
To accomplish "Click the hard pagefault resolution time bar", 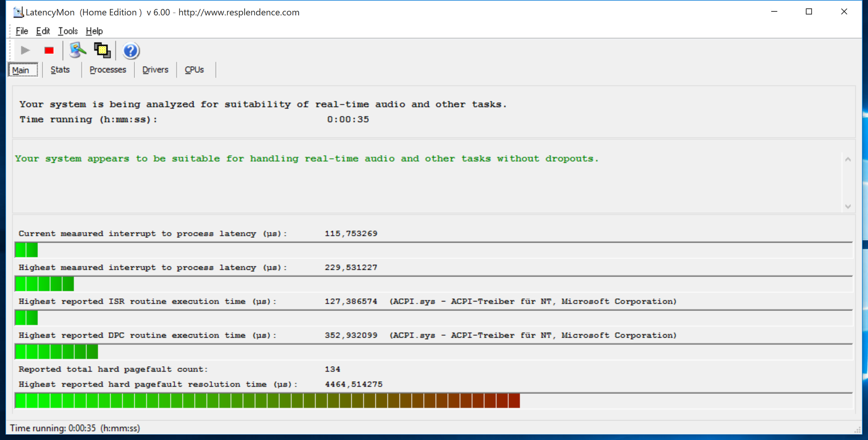I will click(x=434, y=401).
